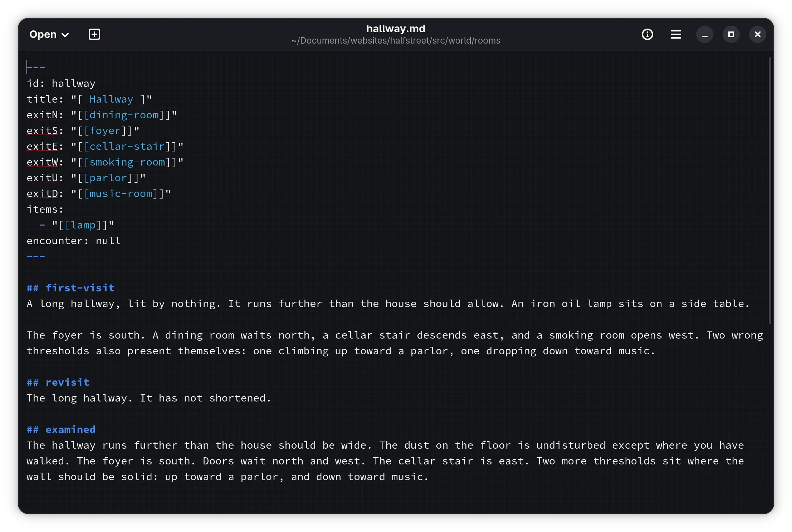Screen dimensions: 792x532
Task: Click the [[parlor]] link in exitU
Action: click(108, 178)
